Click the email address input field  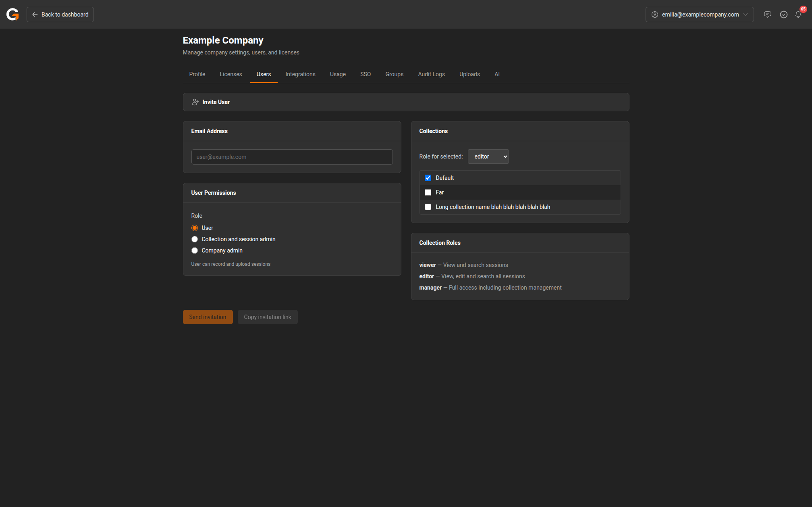pos(292,157)
